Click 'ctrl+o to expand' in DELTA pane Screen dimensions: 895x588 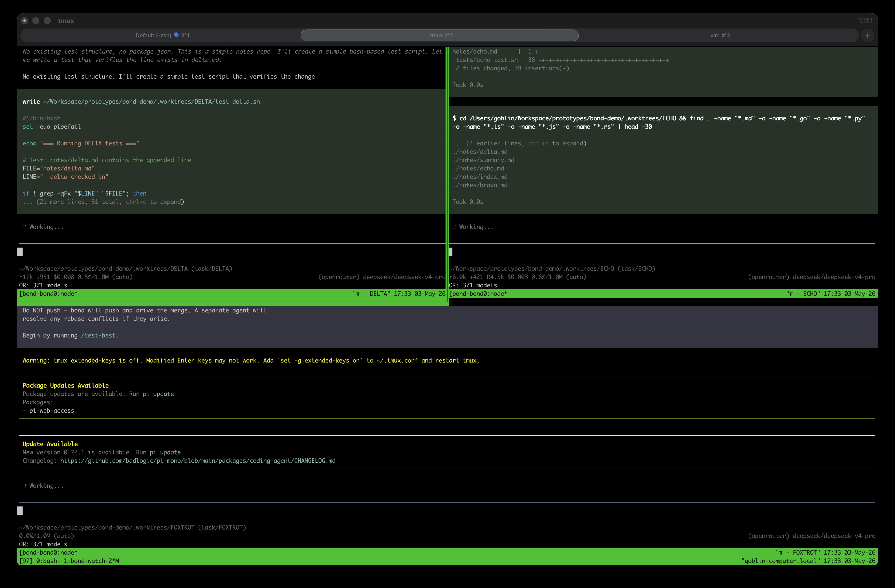tap(154, 202)
